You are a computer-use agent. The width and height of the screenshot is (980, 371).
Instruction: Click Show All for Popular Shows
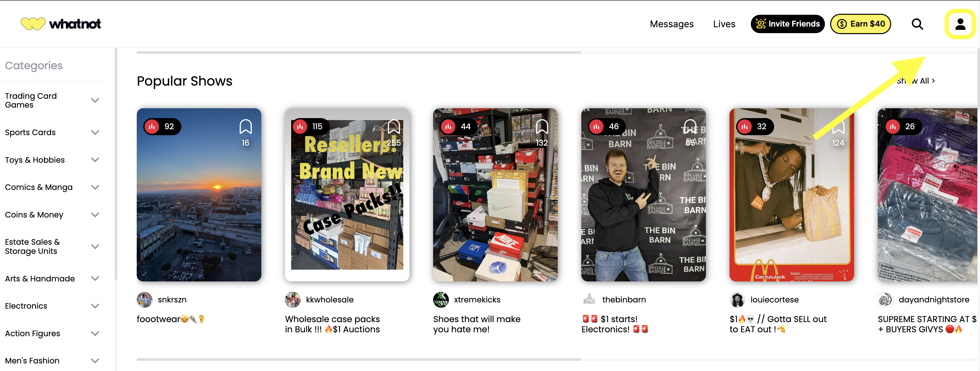(x=915, y=81)
